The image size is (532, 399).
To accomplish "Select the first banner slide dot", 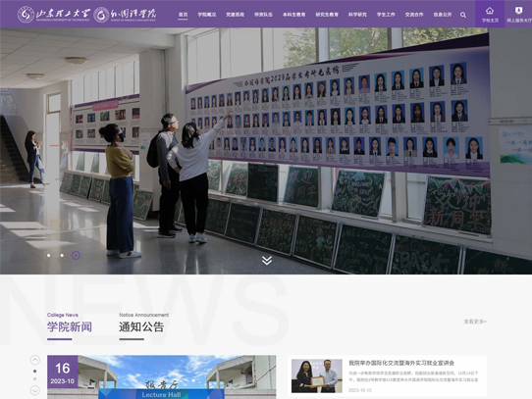I will (x=49, y=255).
